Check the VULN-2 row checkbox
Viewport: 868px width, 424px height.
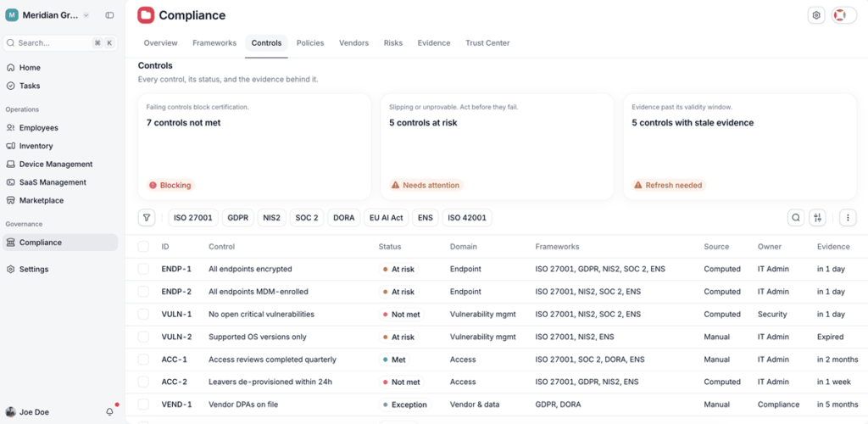143,337
